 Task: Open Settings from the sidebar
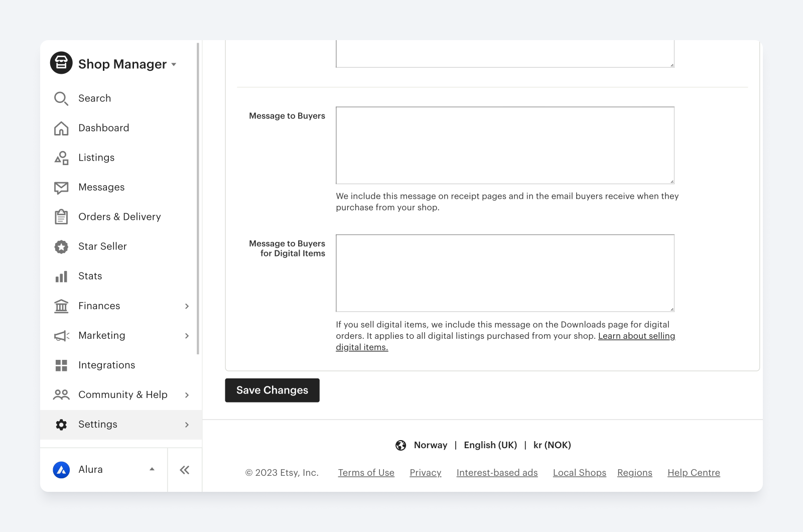click(98, 424)
